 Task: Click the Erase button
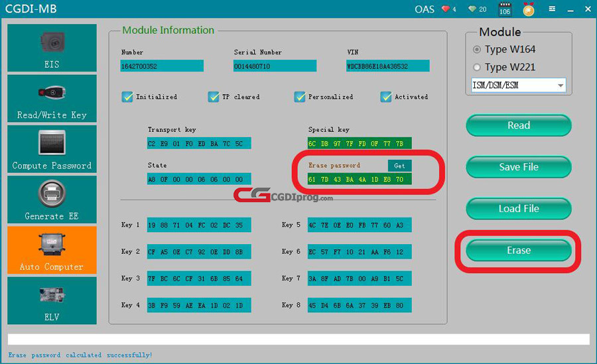coord(519,251)
